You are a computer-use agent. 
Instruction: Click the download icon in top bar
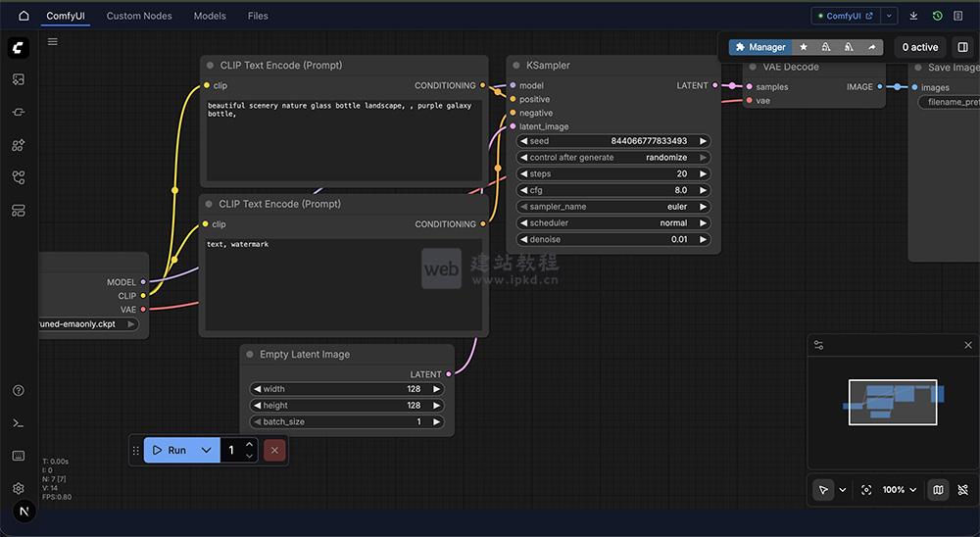pyautogui.click(x=913, y=16)
